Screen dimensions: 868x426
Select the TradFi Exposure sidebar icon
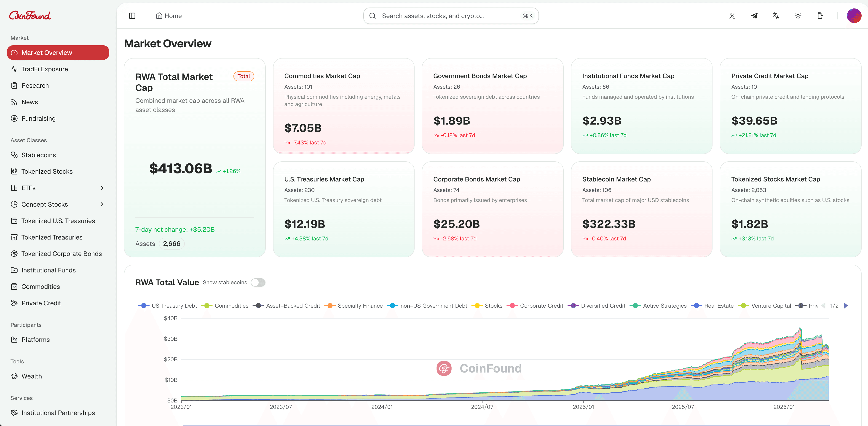tap(14, 69)
